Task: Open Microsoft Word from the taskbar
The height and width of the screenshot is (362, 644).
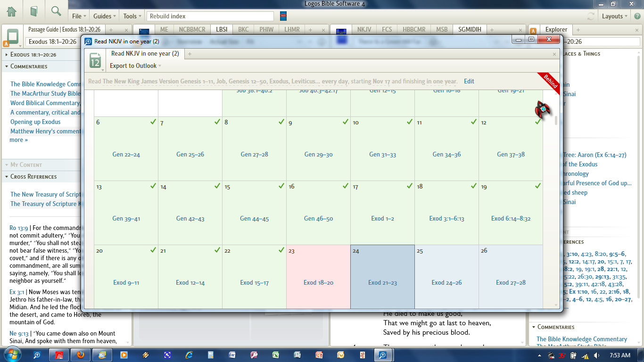Action: pos(232,355)
